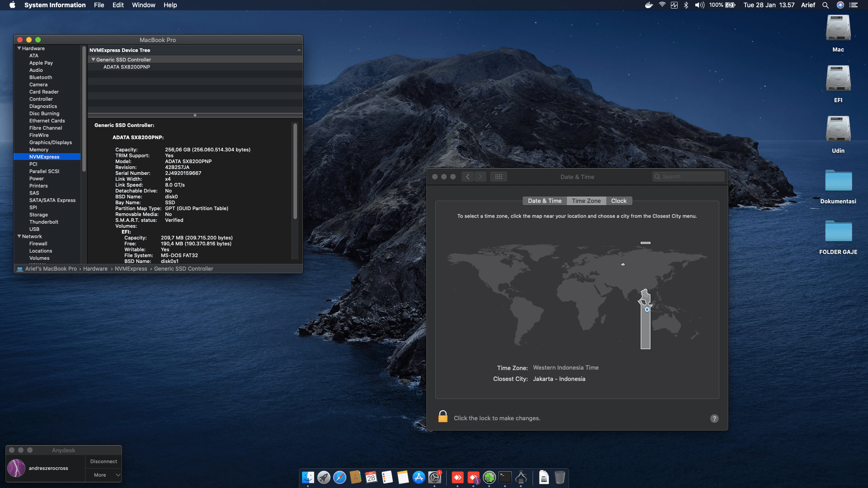Image resolution: width=868 pixels, height=488 pixels.
Task: Go back in System Preferences window
Action: pyautogui.click(x=468, y=177)
